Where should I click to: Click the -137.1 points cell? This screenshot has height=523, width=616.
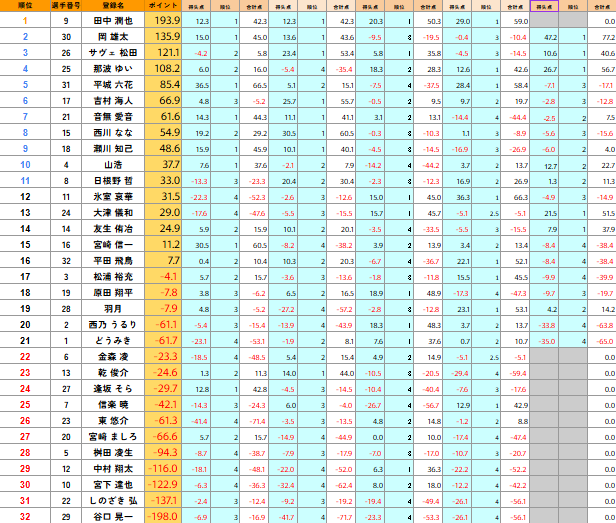(163, 501)
